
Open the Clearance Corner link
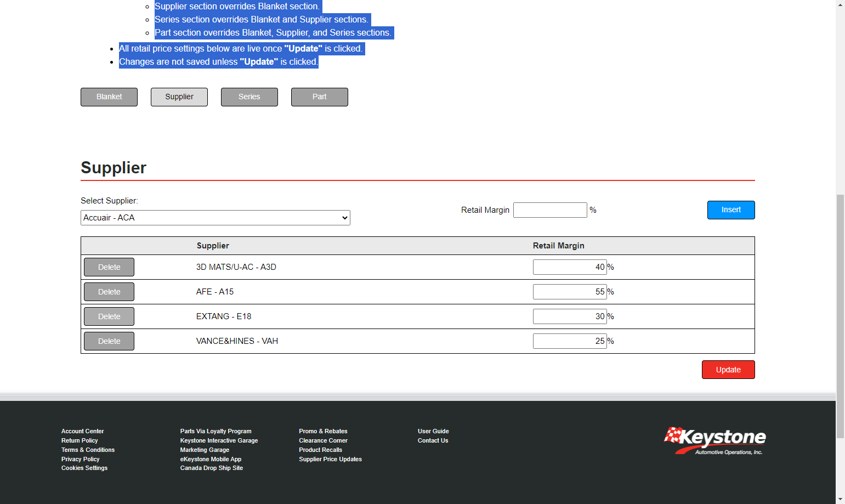(323, 440)
